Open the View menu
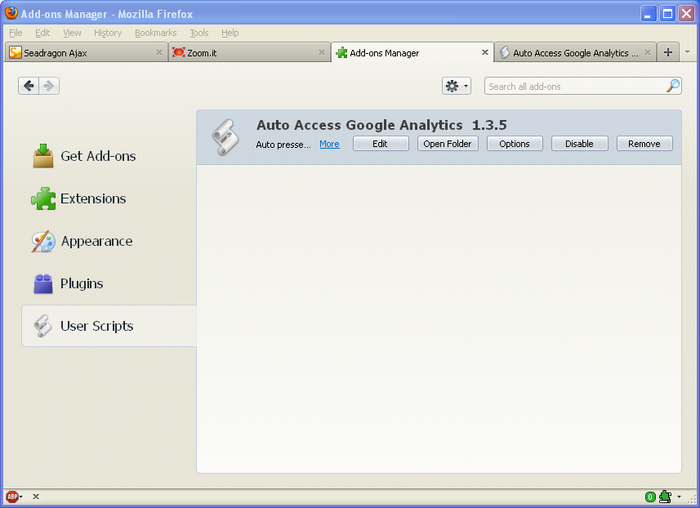The height and width of the screenshot is (508, 700). (x=72, y=33)
